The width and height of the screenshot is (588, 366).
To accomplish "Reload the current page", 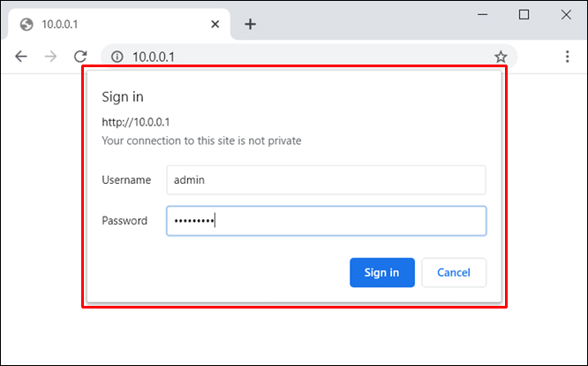I will click(x=80, y=57).
